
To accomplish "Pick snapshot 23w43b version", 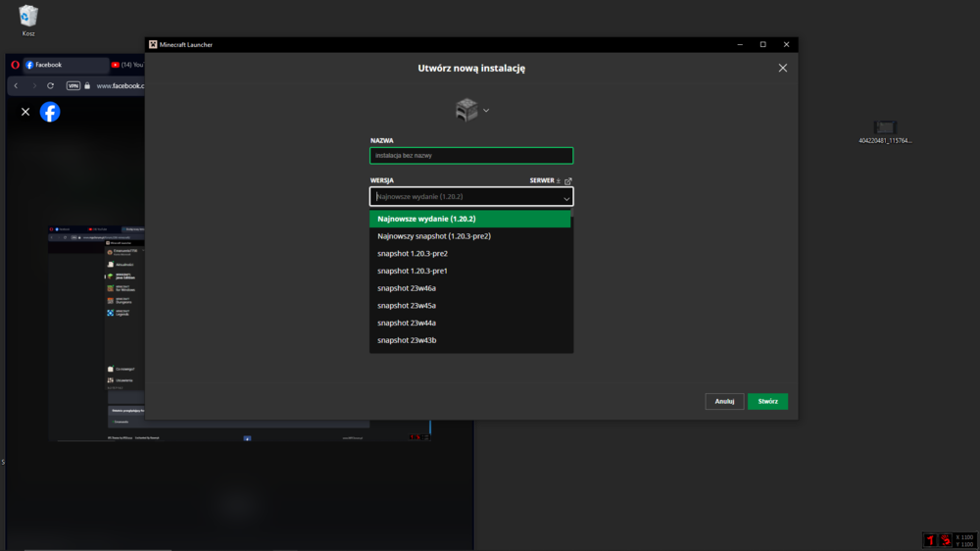I will [470, 340].
